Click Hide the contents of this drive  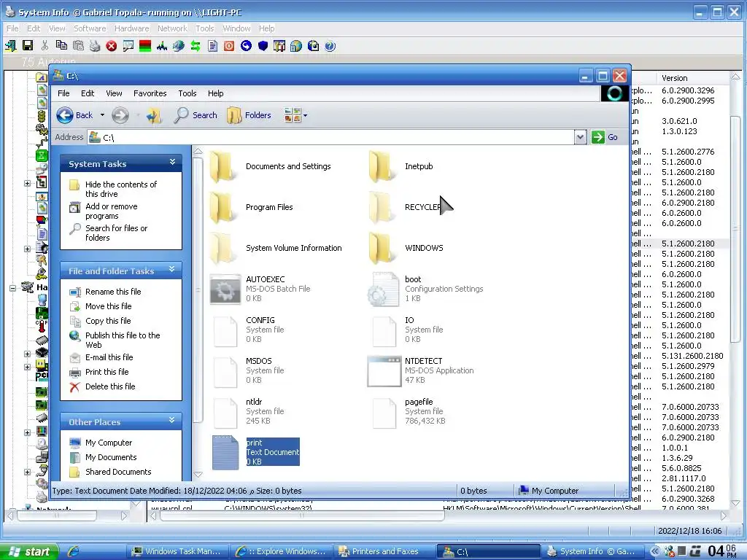(x=120, y=189)
